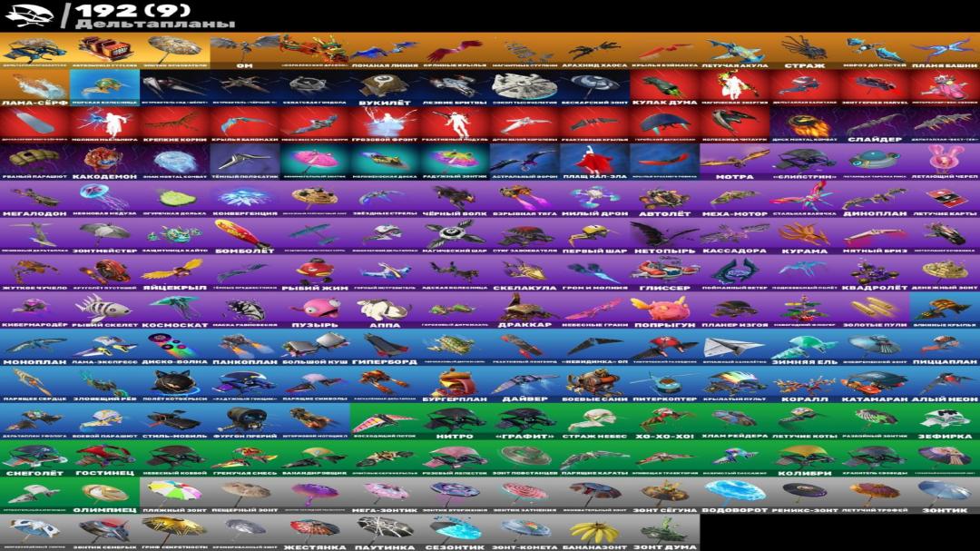Viewport: 980px width, 551px height.
Task: Choose the ЛАМА-СЁРФ glider
Action: 35,87
